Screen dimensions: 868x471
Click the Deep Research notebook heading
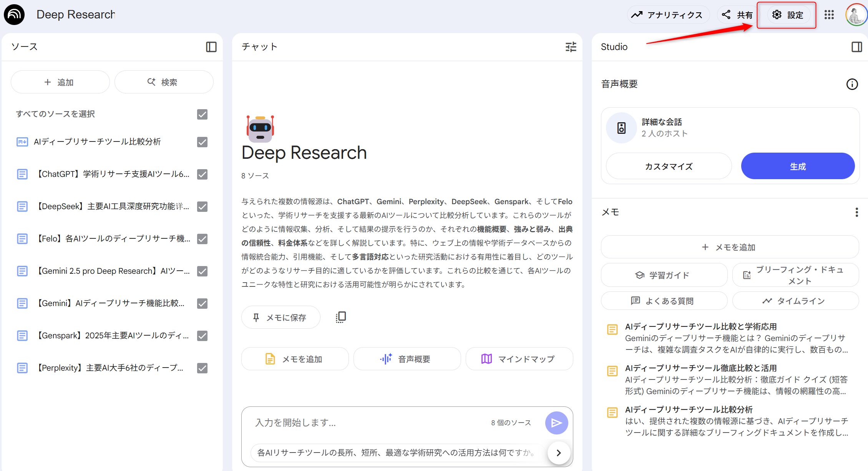(x=304, y=153)
